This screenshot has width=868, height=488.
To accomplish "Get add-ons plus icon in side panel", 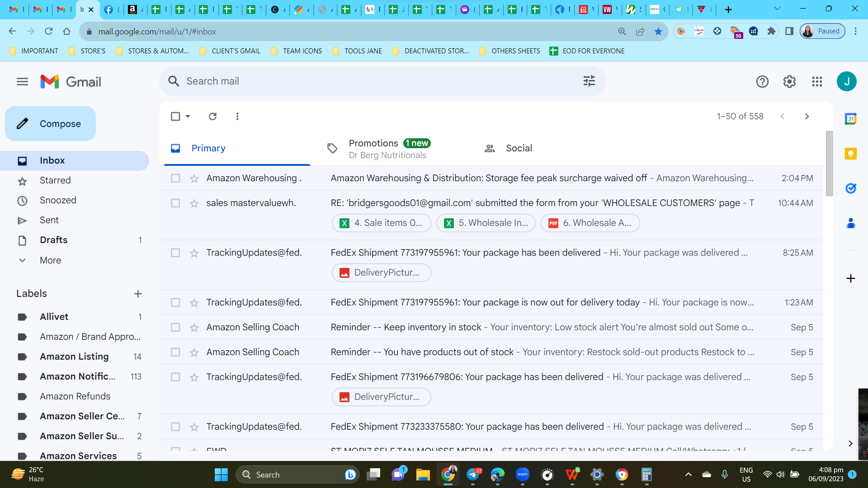I will (850, 278).
